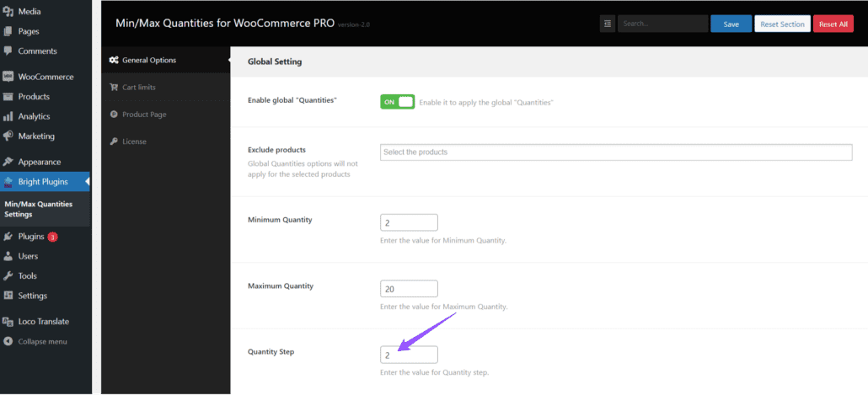
Task: Click the Marketing megaphone icon
Action: pos(8,136)
